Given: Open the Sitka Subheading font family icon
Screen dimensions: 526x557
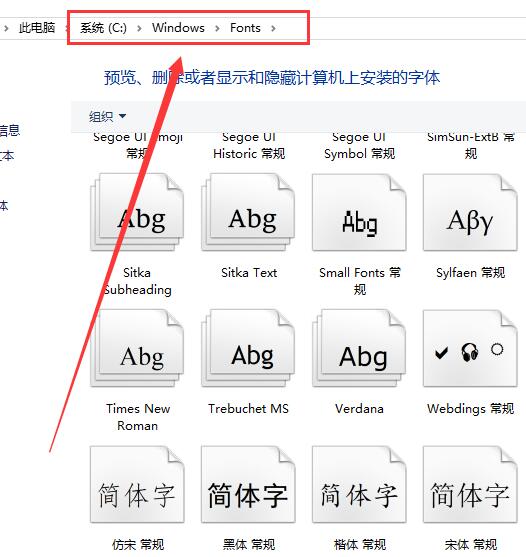Looking at the screenshot, I should [x=137, y=212].
